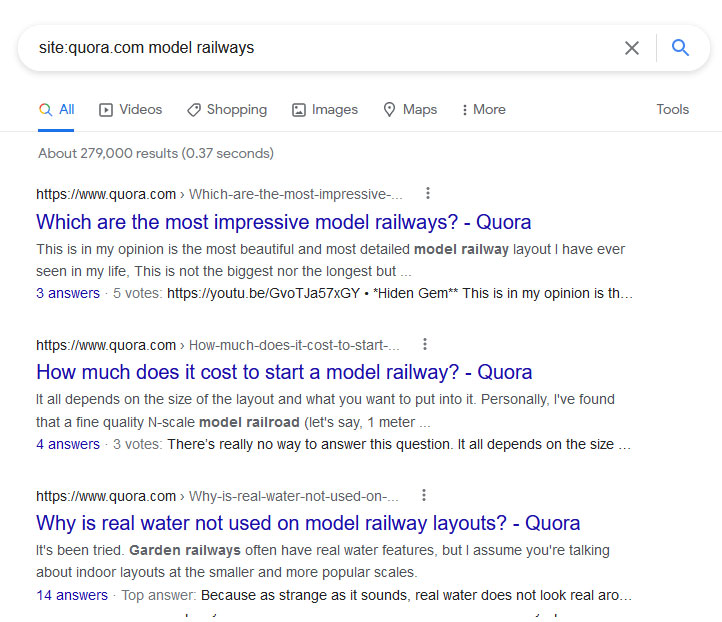Image resolution: width=722 pixels, height=622 pixels.
Task: Switch to the Images tab
Action: coord(325,110)
